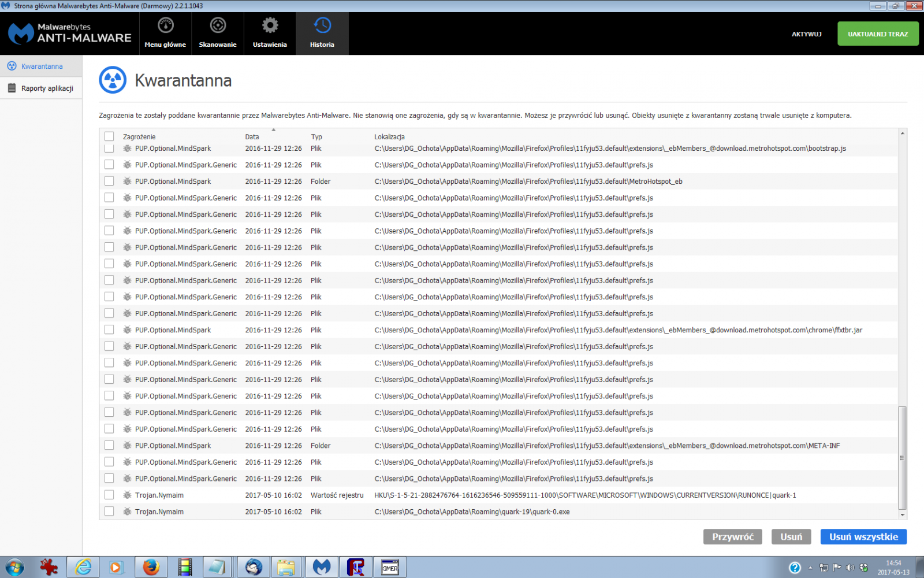This screenshot has width=924, height=578.
Task: Sort by the Lokalizacja column header
Action: pyautogui.click(x=389, y=137)
